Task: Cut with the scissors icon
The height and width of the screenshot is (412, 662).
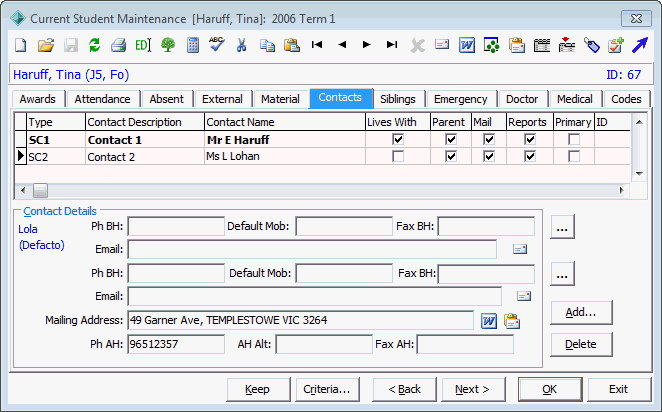Action: [x=241, y=45]
